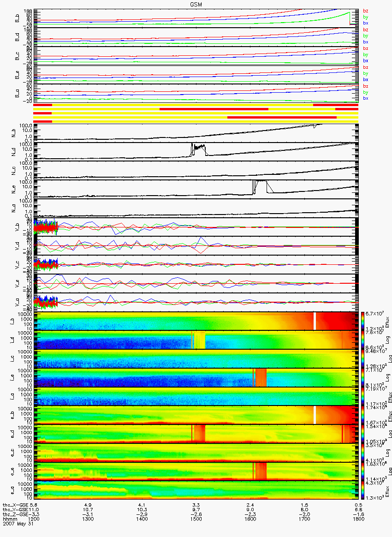Click the orange burst band in e_d spectrogram
Image resolution: width=392 pixels, height=537 pixels.
pyautogui.click(x=199, y=434)
